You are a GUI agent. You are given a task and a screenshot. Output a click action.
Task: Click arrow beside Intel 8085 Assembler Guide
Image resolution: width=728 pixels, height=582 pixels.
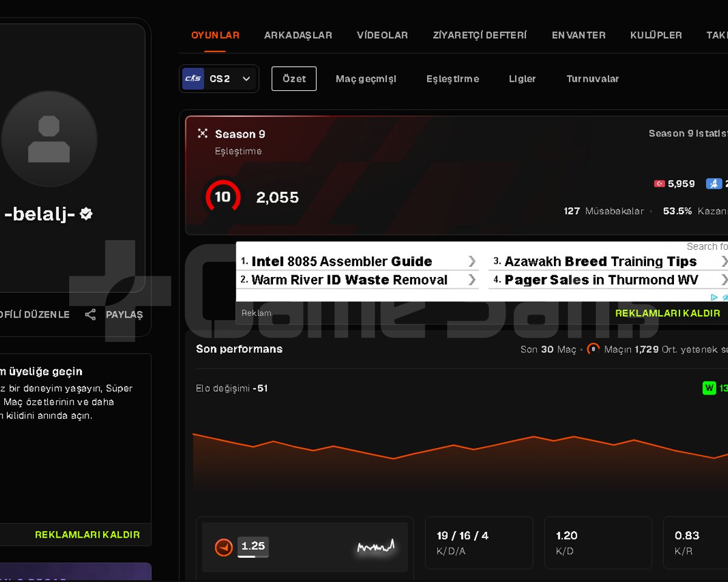coord(472,261)
